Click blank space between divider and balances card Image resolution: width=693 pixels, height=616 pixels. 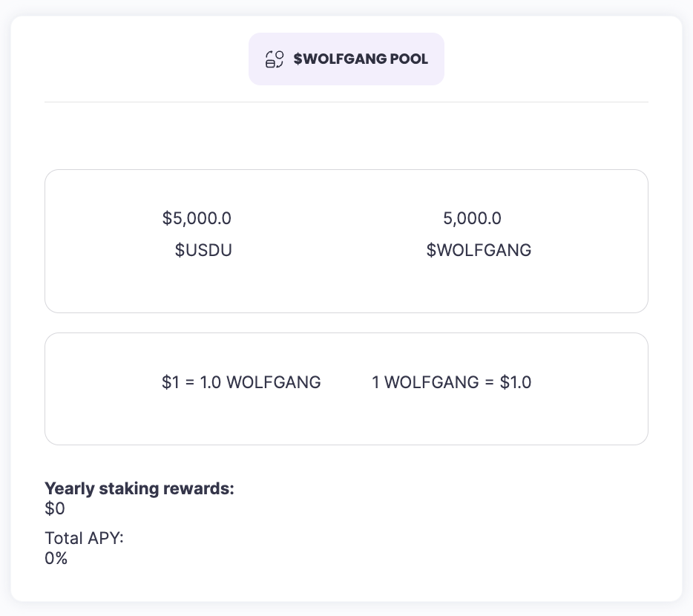[346, 136]
